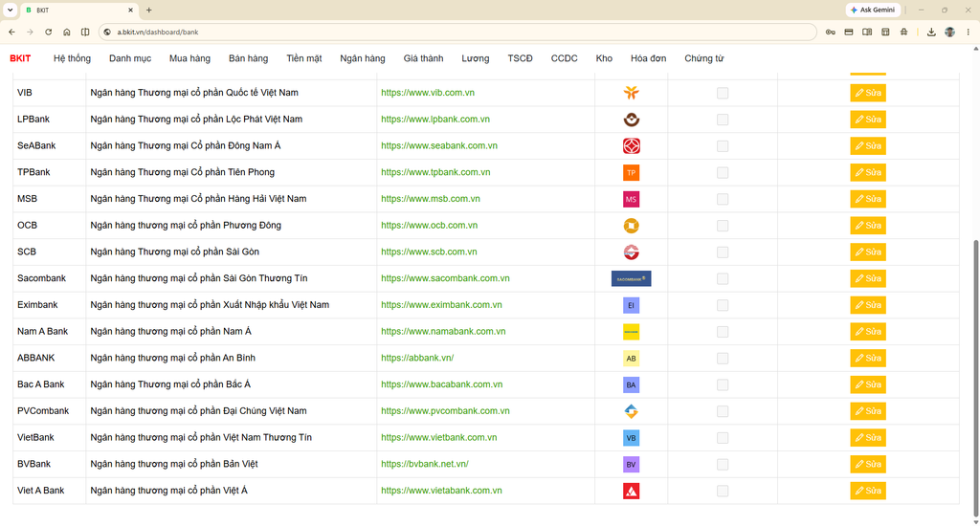Click the OCB logo icon
The image size is (980, 526).
[632, 226]
